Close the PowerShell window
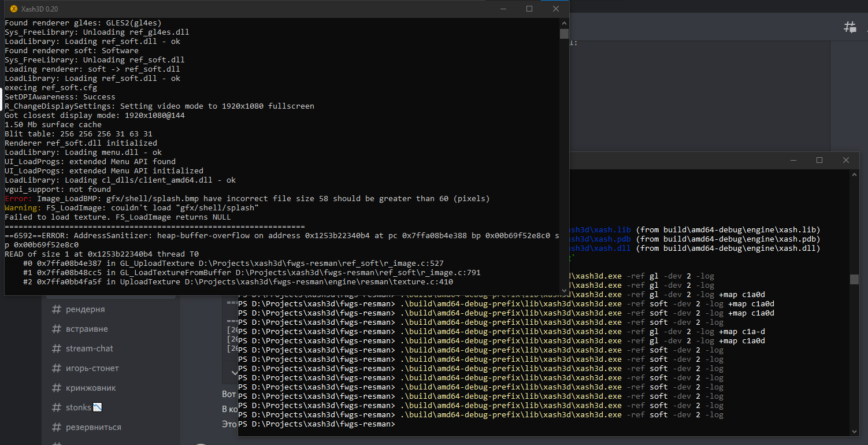 (845, 160)
